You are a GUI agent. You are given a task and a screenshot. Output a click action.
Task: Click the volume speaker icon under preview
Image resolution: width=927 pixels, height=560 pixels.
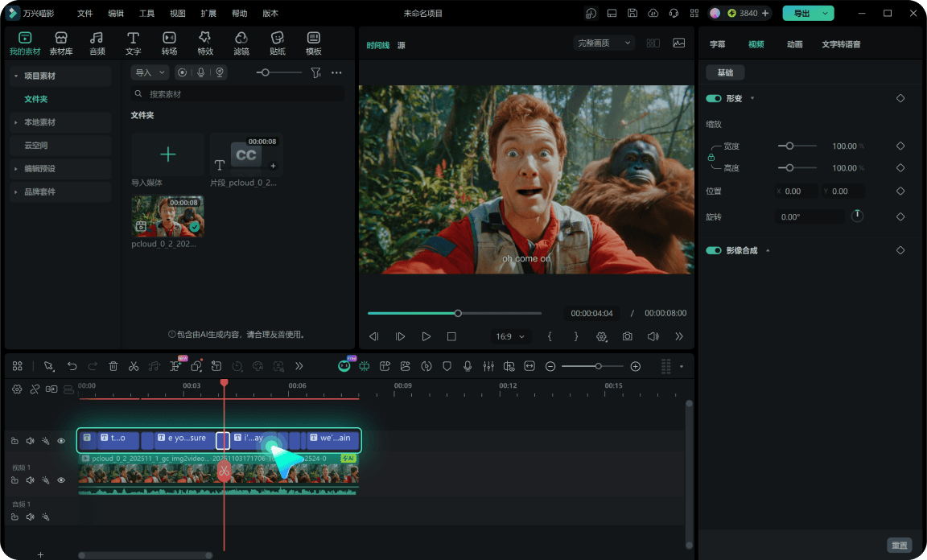tap(653, 336)
